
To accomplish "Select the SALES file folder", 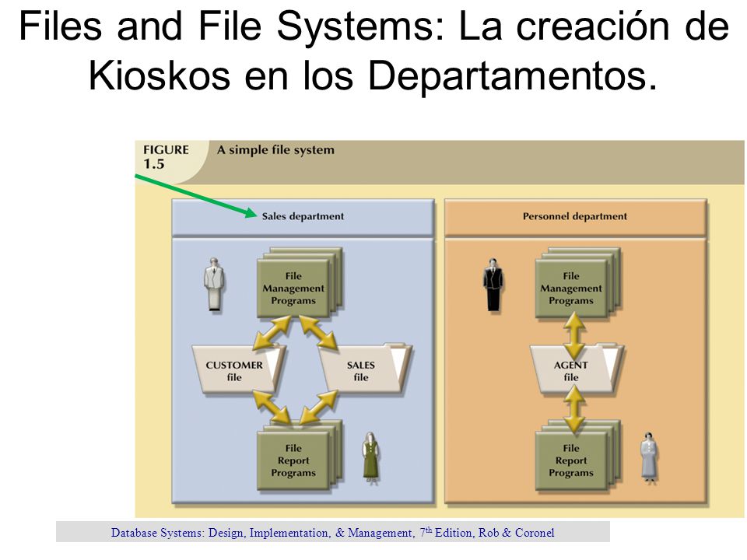I will point(365,369).
